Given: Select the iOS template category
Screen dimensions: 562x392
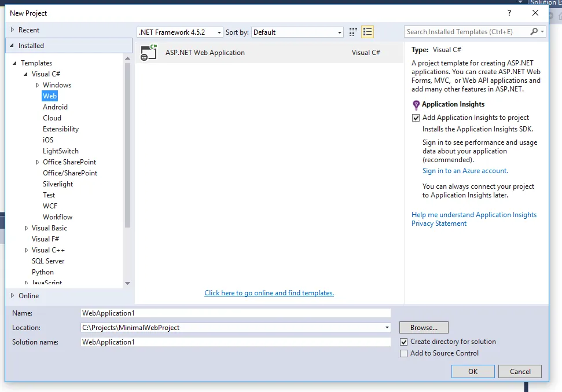Looking at the screenshot, I should pyautogui.click(x=48, y=140).
